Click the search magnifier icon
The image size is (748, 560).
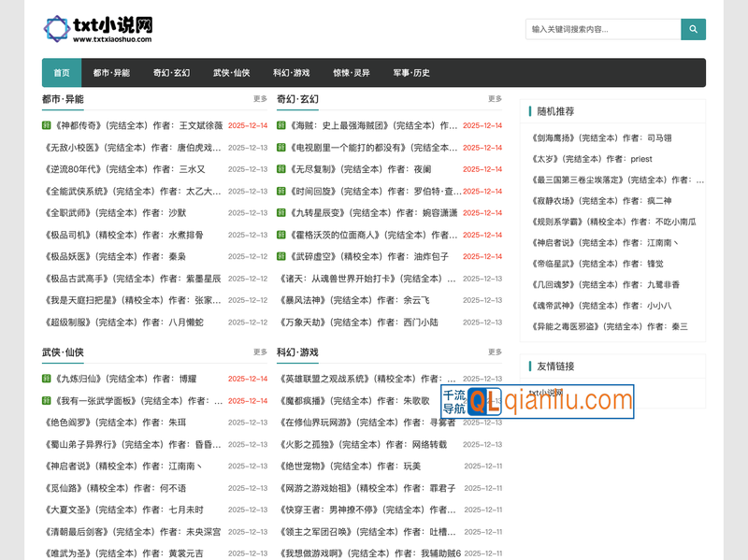pos(693,29)
